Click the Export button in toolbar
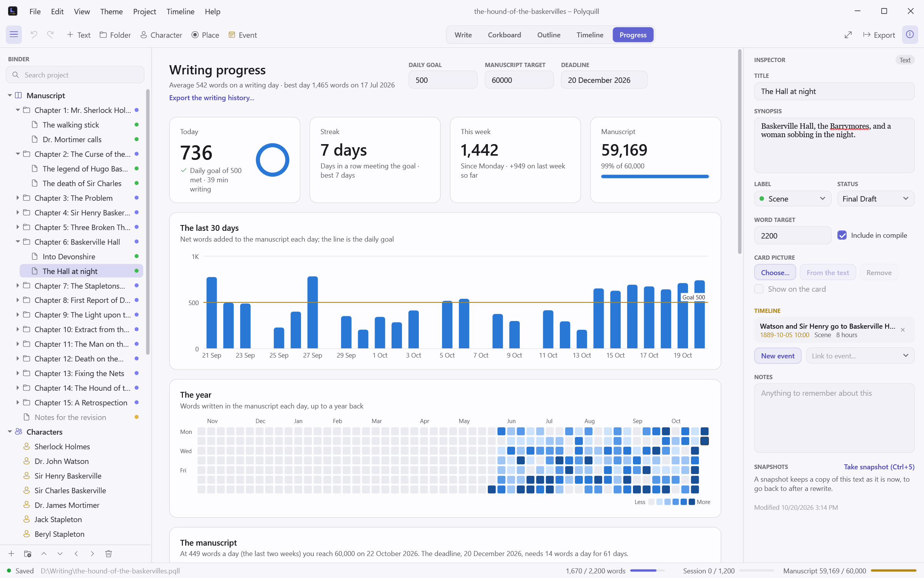The image size is (924, 578). (x=879, y=35)
